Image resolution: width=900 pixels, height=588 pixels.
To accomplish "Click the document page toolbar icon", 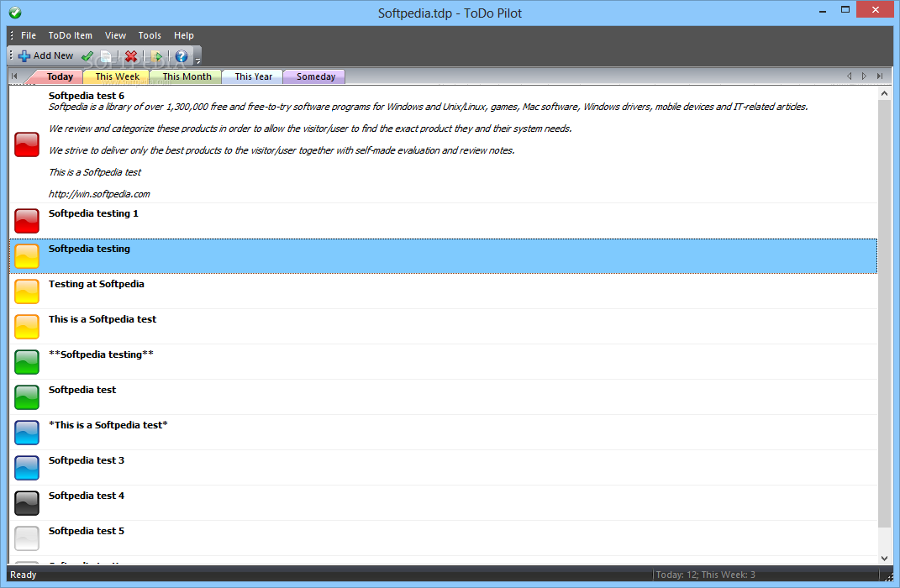I will pyautogui.click(x=106, y=55).
